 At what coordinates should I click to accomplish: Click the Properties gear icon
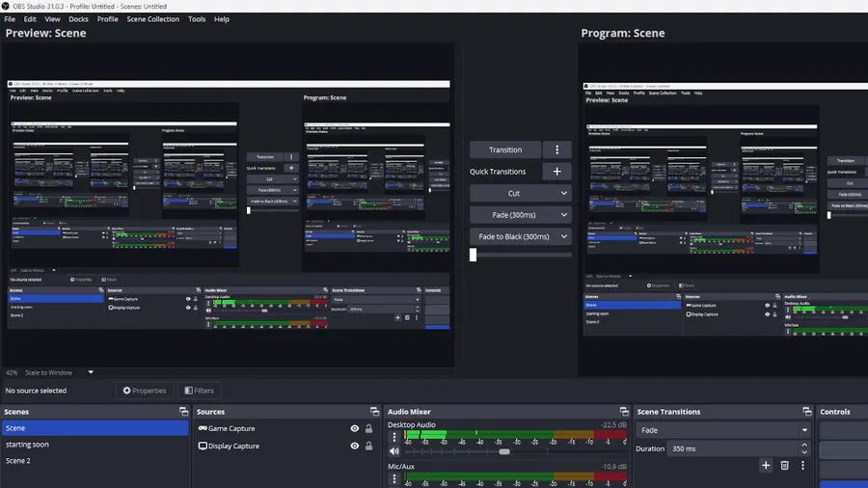[126, 391]
